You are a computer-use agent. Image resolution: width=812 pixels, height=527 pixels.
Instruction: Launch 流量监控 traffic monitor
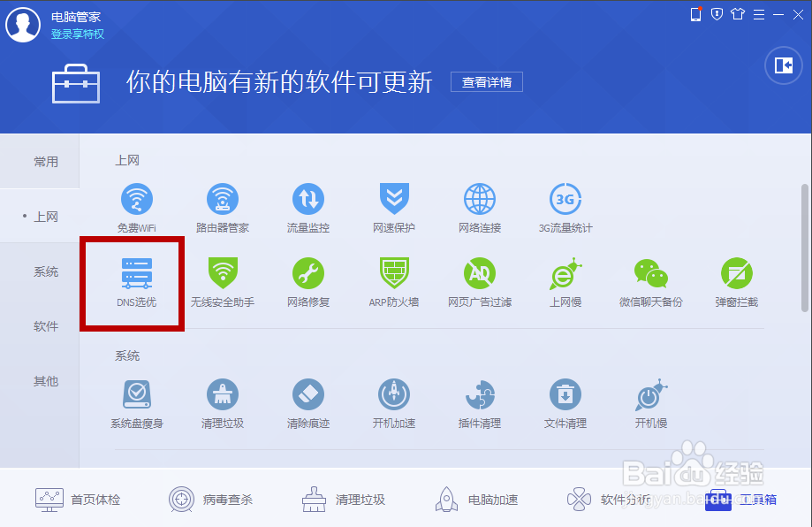pyautogui.click(x=308, y=207)
